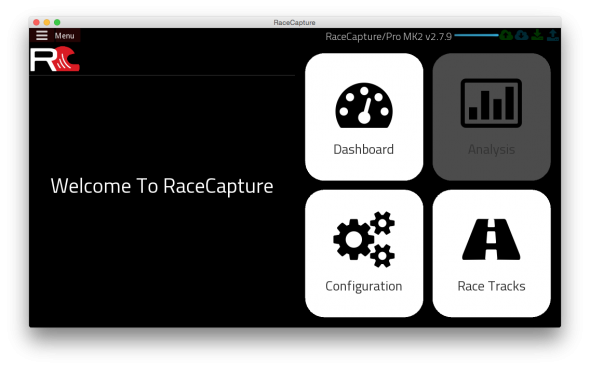Click the blue upload tray icon
This screenshot has width=590, height=369.
coord(553,35)
